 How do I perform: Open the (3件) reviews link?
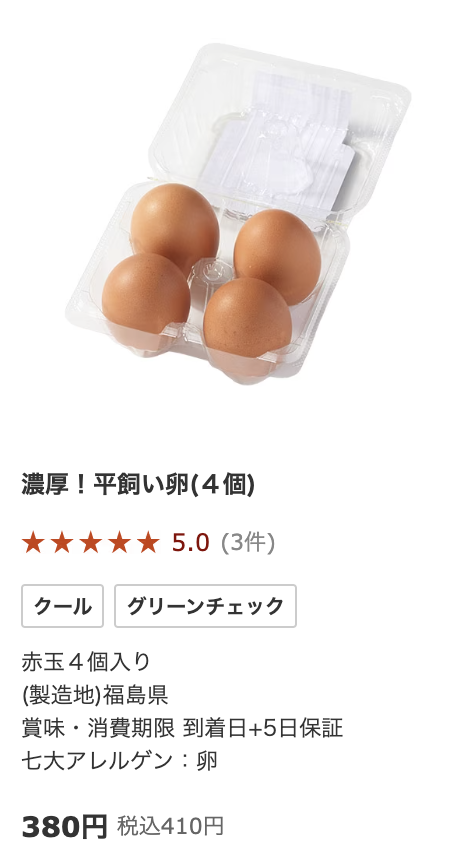point(247,542)
